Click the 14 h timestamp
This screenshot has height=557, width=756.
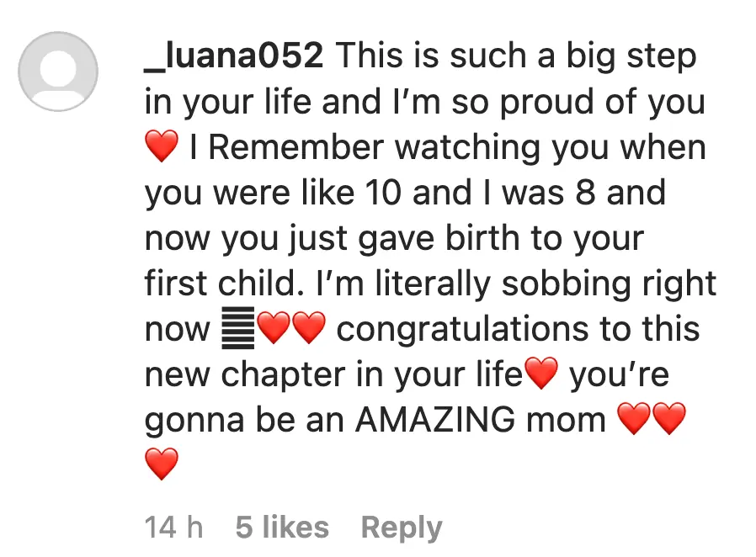click(x=173, y=528)
